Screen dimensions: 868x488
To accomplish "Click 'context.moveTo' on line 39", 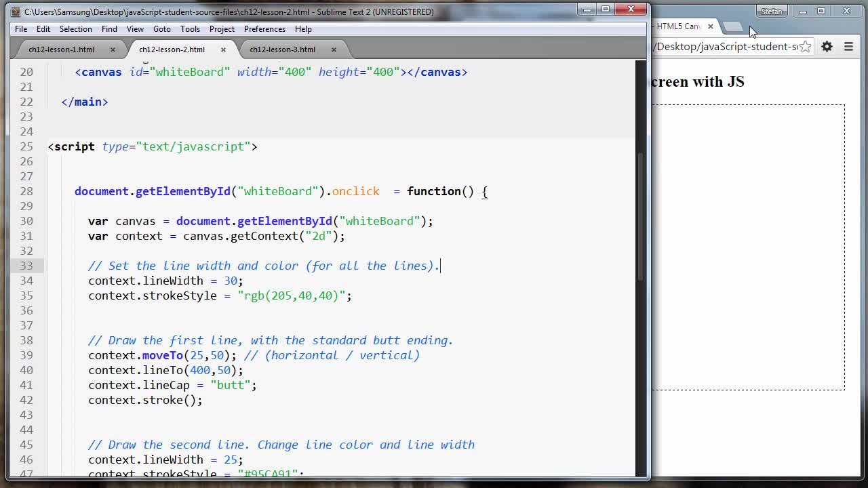I will pos(136,355).
